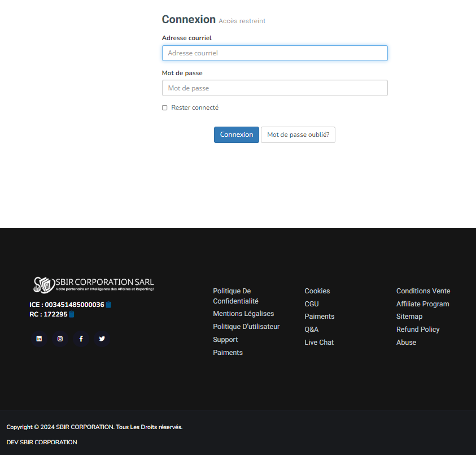Open the Facebook social icon
The width and height of the screenshot is (476, 455).
pyautogui.click(x=81, y=339)
